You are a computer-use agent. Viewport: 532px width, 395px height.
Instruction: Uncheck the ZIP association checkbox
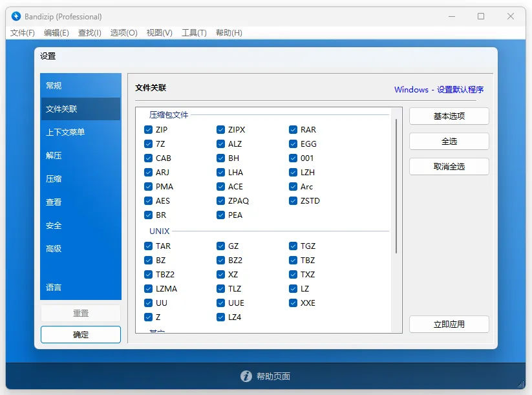point(148,130)
